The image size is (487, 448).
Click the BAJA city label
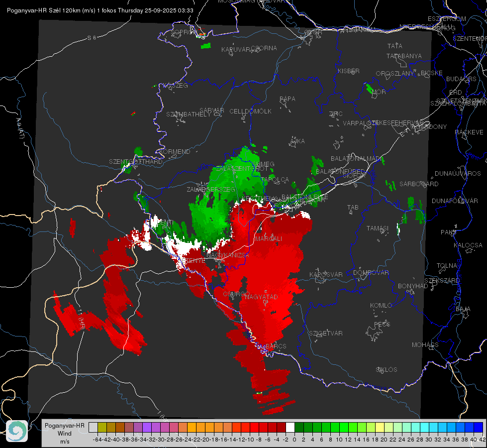463,309
